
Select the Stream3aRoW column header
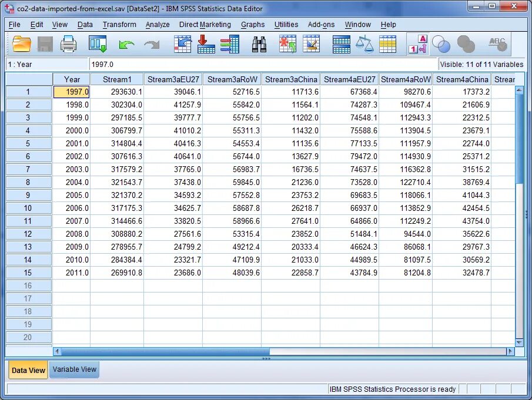tap(232, 79)
